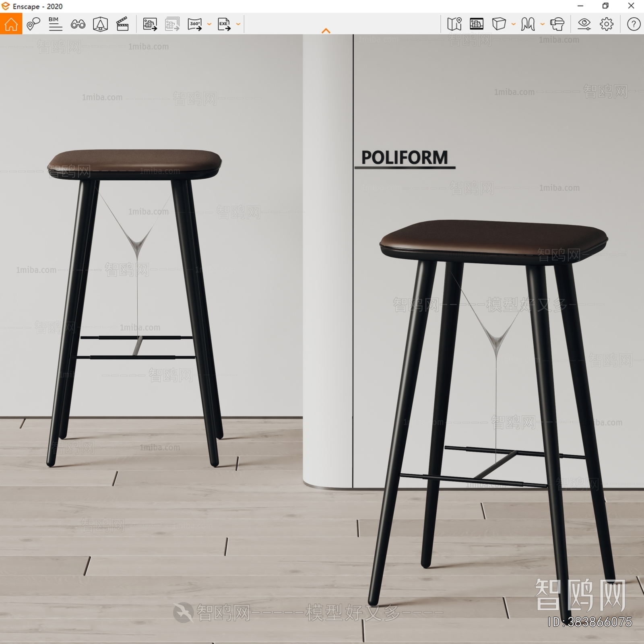This screenshot has width=644, height=644.
Task: Open the Video Editor clapperboard
Action: (122, 24)
